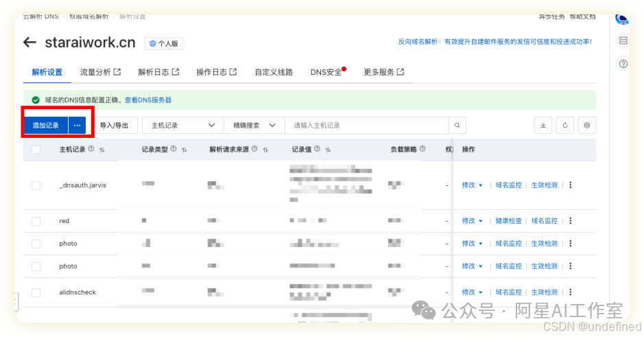This screenshot has width=644, height=337.
Task: Show help tooltip for 负载策略 header
Action: click(x=422, y=149)
